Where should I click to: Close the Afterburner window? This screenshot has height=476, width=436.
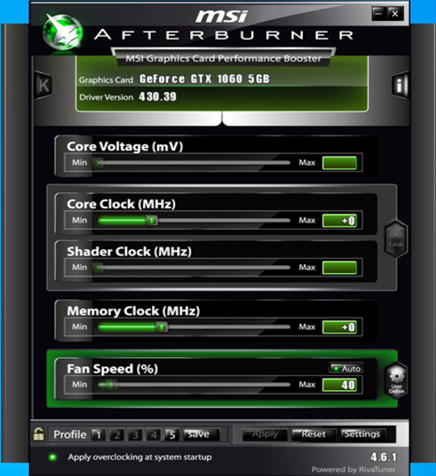(395, 14)
